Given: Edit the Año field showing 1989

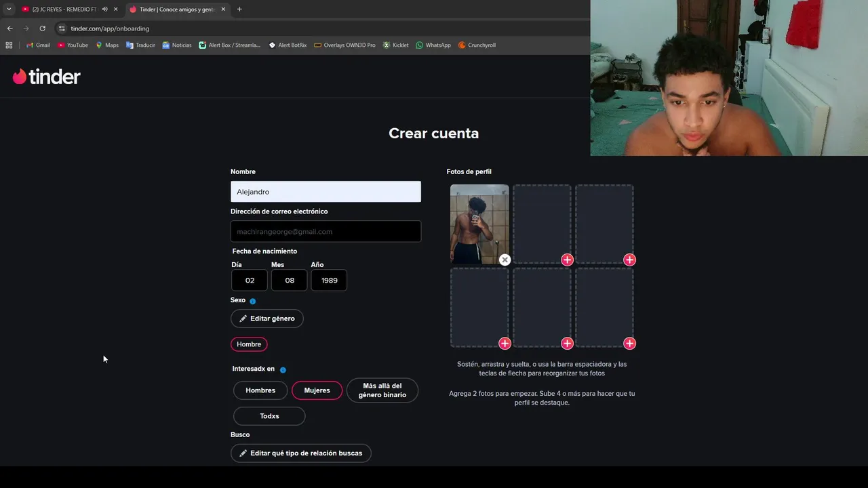Looking at the screenshot, I should (329, 281).
